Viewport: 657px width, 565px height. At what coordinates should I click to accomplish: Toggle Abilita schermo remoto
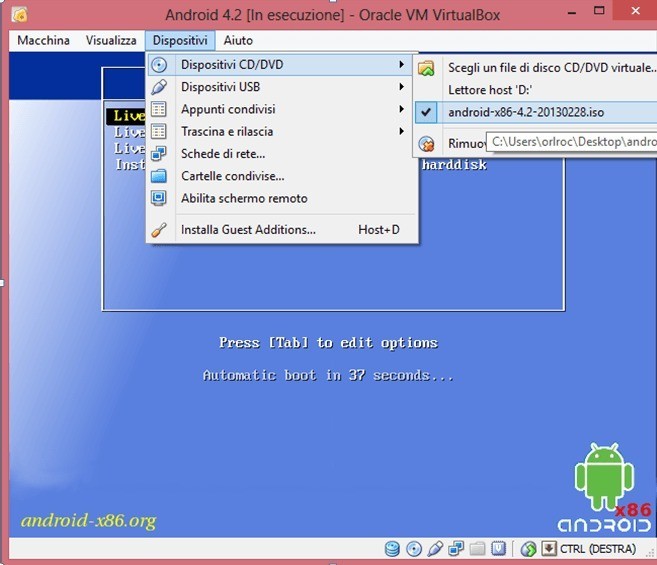click(244, 198)
